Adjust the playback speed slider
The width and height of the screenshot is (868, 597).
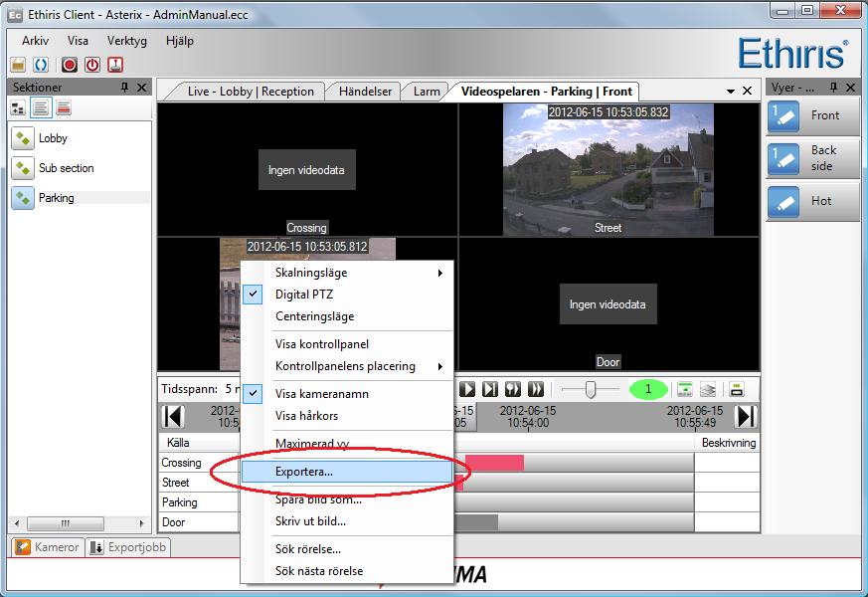[591, 389]
